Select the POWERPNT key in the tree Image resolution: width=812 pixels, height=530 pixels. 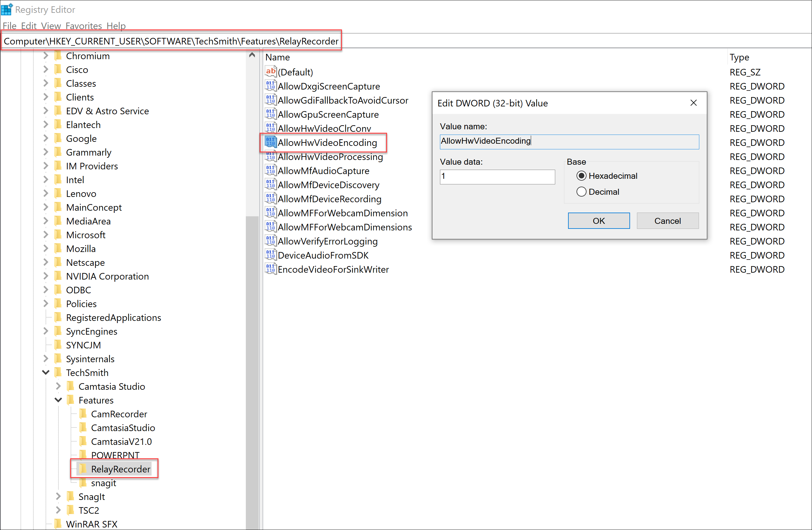pos(115,455)
